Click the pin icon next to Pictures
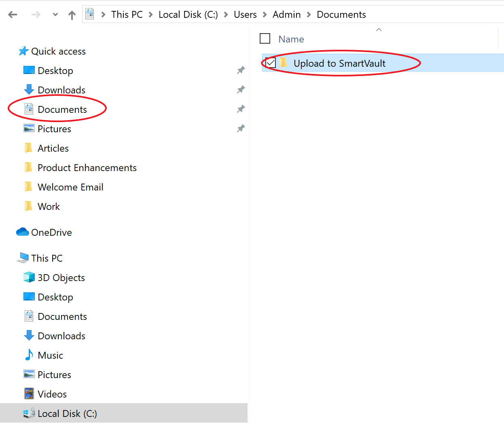 pyautogui.click(x=241, y=129)
